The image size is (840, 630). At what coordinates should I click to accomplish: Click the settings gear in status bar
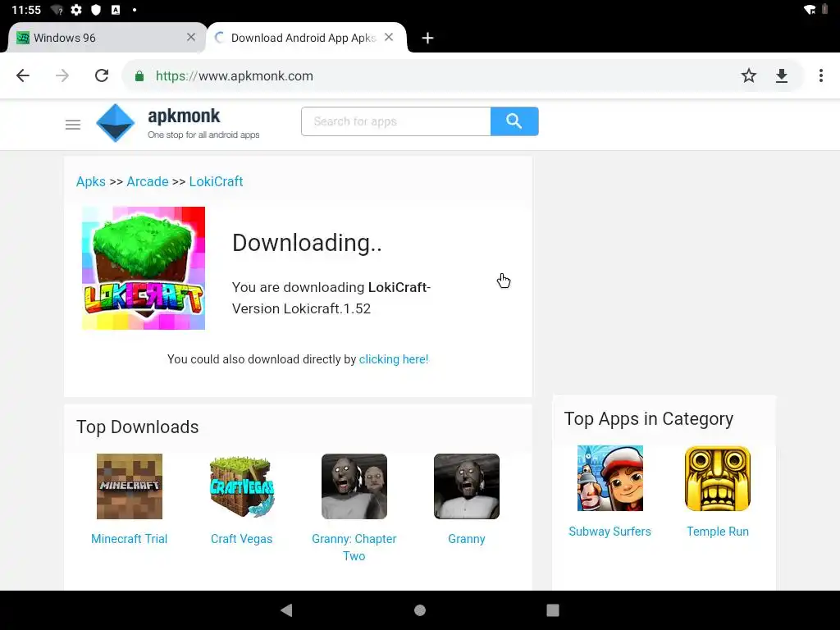tap(76, 10)
